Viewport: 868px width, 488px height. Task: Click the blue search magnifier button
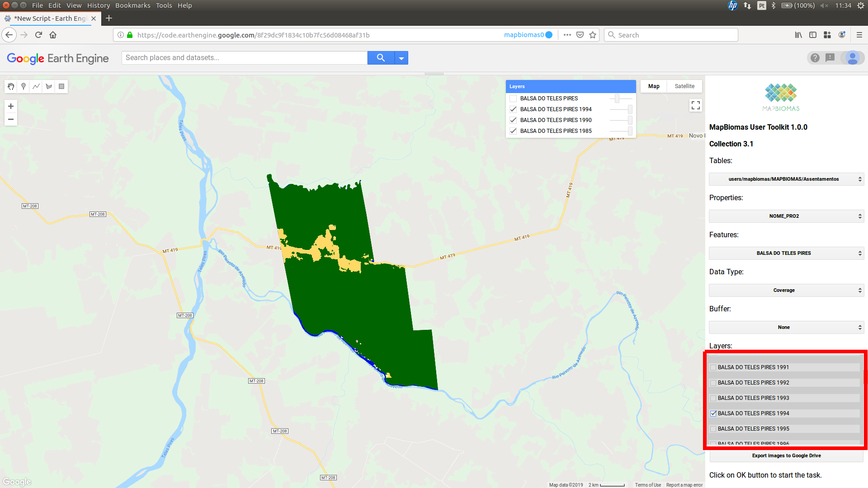tap(381, 58)
